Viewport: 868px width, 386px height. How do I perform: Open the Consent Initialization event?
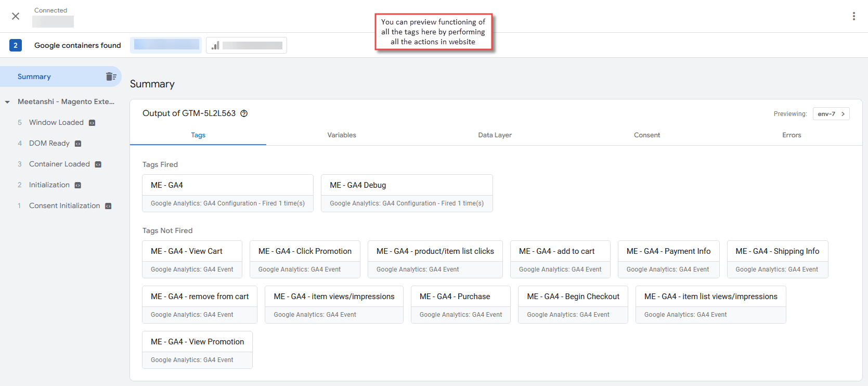(x=64, y=205)
